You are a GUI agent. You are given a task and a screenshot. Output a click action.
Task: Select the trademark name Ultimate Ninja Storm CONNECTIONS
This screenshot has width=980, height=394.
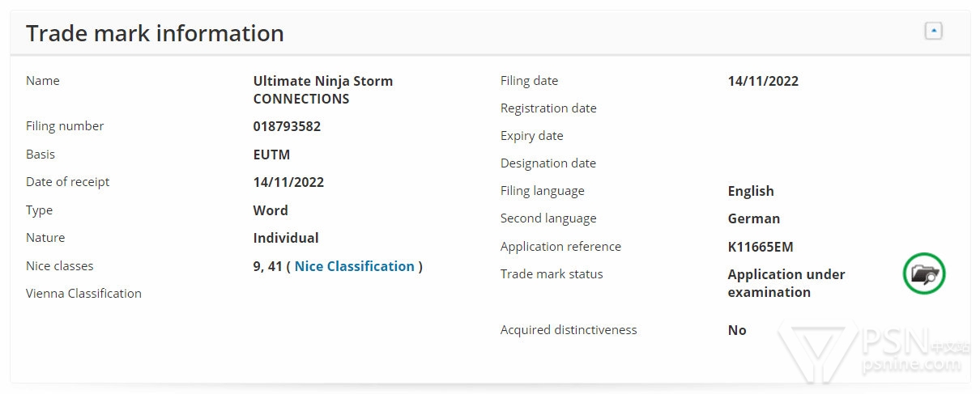[322, 90]
